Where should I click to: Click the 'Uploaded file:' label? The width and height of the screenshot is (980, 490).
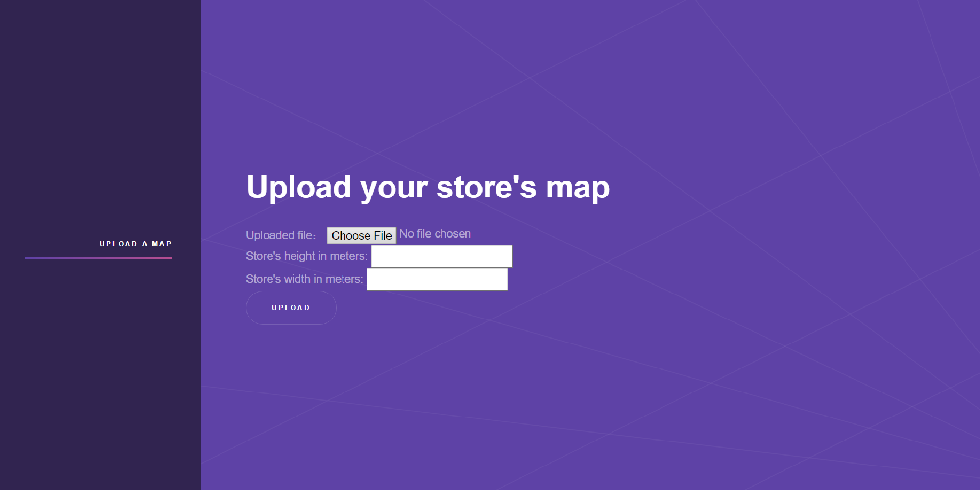click(x=281, y=236)
